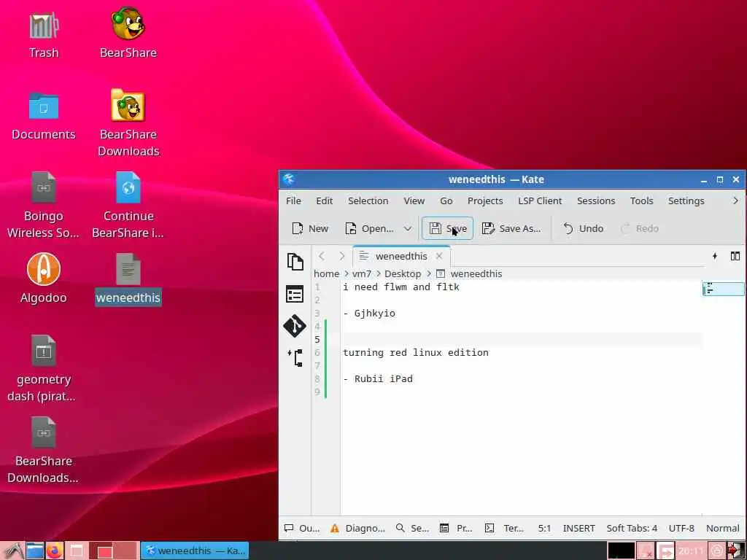Click the weneedthis Kate taskbar entry
Screen dimensions: 747x560
[x=195, y=551]
